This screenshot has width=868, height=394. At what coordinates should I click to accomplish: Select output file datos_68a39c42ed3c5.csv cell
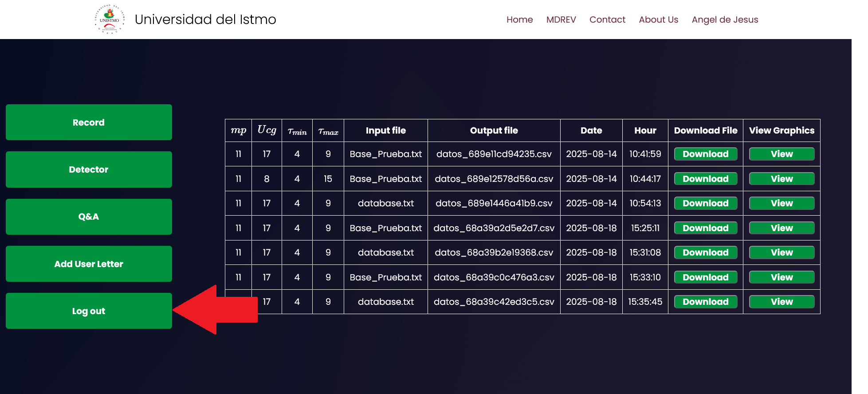494,302
